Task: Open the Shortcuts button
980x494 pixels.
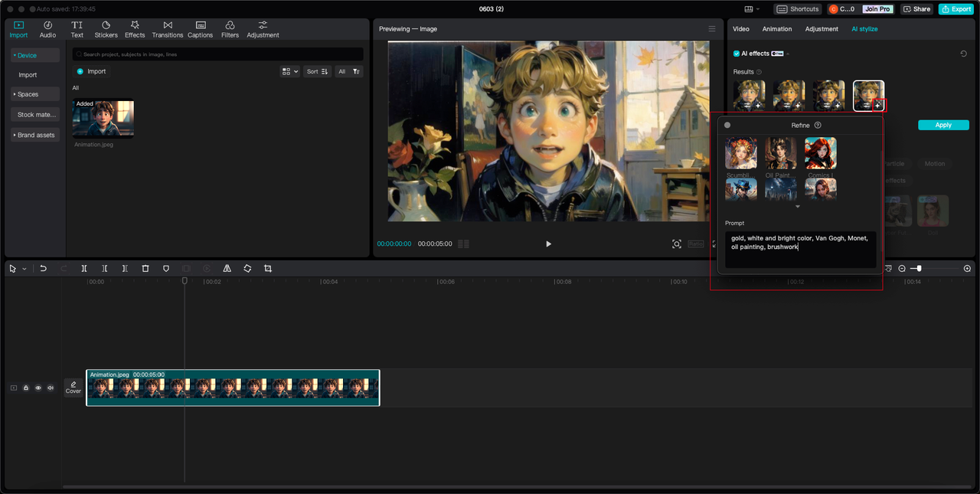Action: [797, 9]
